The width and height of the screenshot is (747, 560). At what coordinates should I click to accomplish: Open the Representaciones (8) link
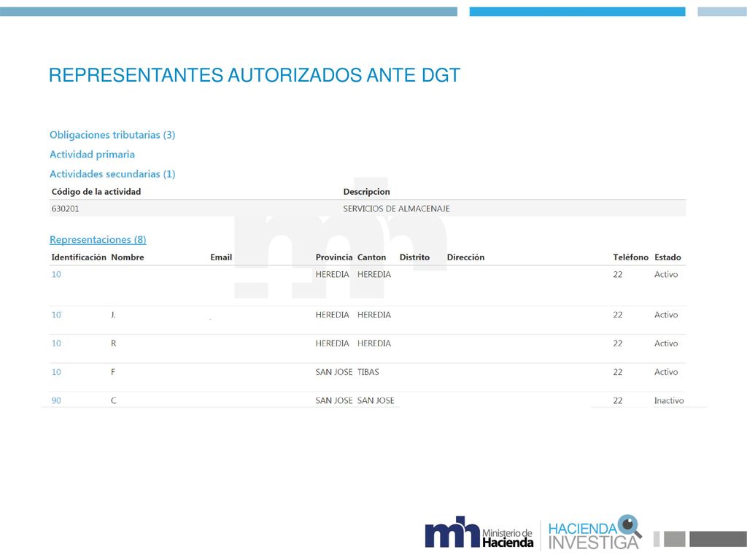[x=98, y=239]
